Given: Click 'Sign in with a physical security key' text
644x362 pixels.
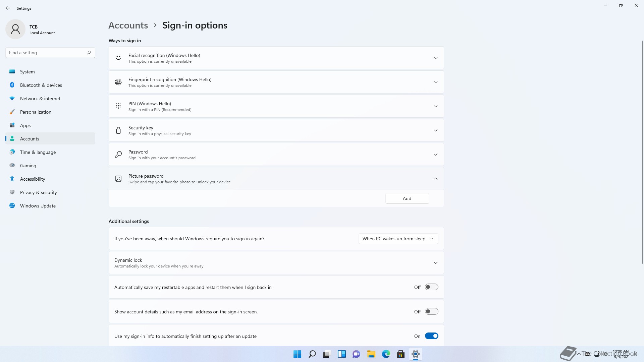Looking at the screenshot, I should click(160, 134).
